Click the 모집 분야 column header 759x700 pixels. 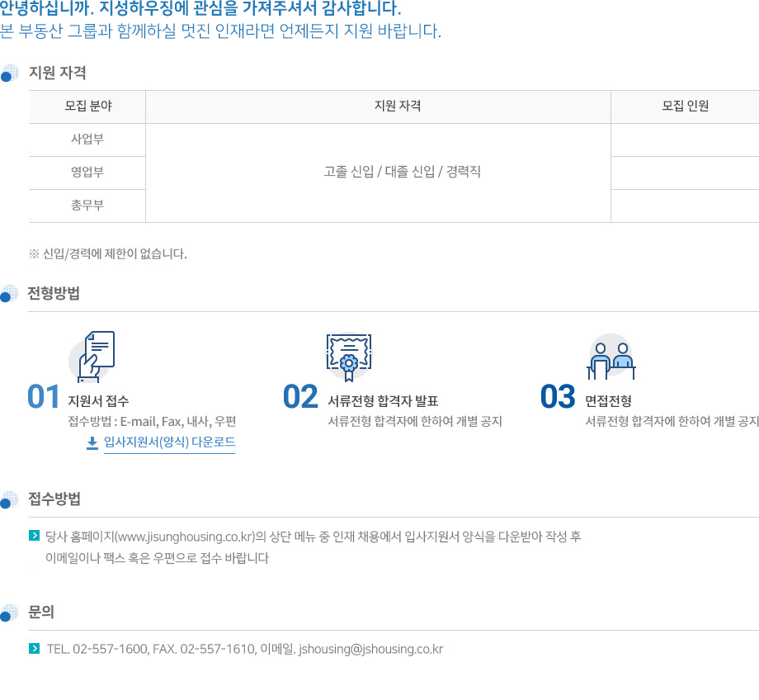coord(87,106)
